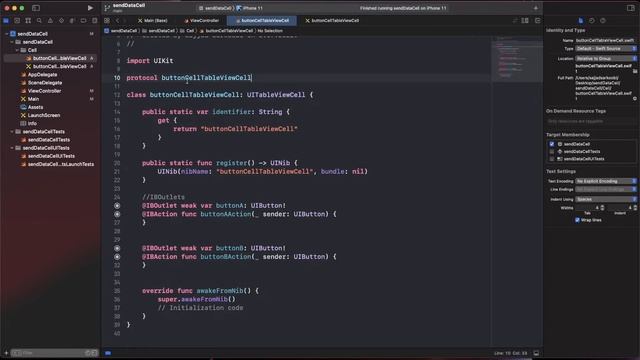This screenshot has height=360, width=640.
Task: Add a library item with plus button
Action: 536,8
